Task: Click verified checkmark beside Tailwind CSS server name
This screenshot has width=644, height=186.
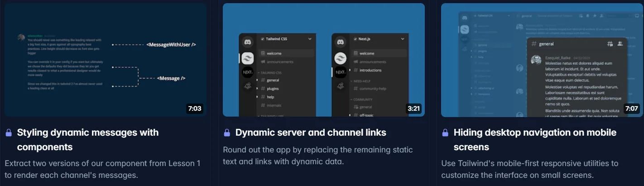Action: pyautogui.click(x=262, y=39)
